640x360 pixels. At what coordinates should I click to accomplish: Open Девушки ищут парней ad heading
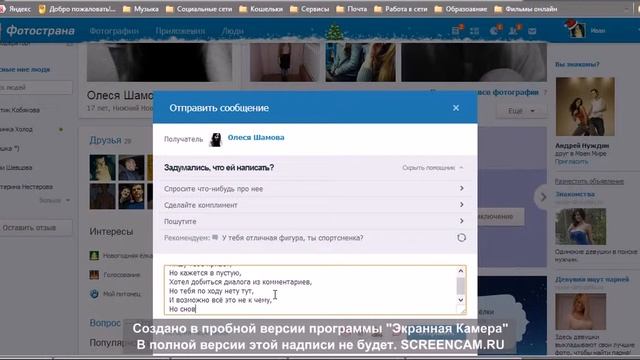592,280
